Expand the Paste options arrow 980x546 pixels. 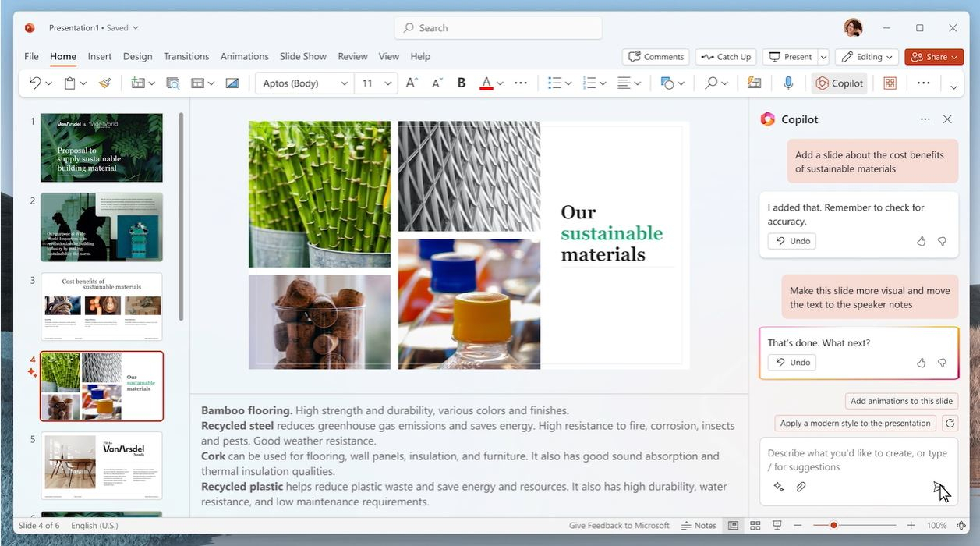coord(83,83)
